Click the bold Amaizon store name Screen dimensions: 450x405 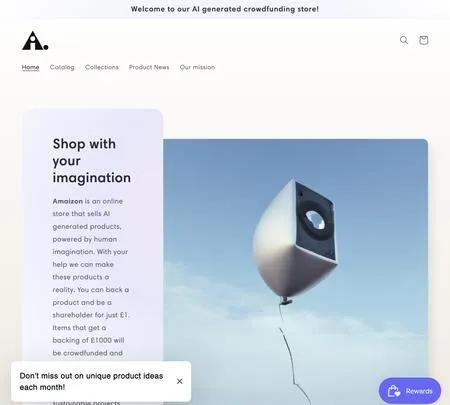click(x=68, y=201)
